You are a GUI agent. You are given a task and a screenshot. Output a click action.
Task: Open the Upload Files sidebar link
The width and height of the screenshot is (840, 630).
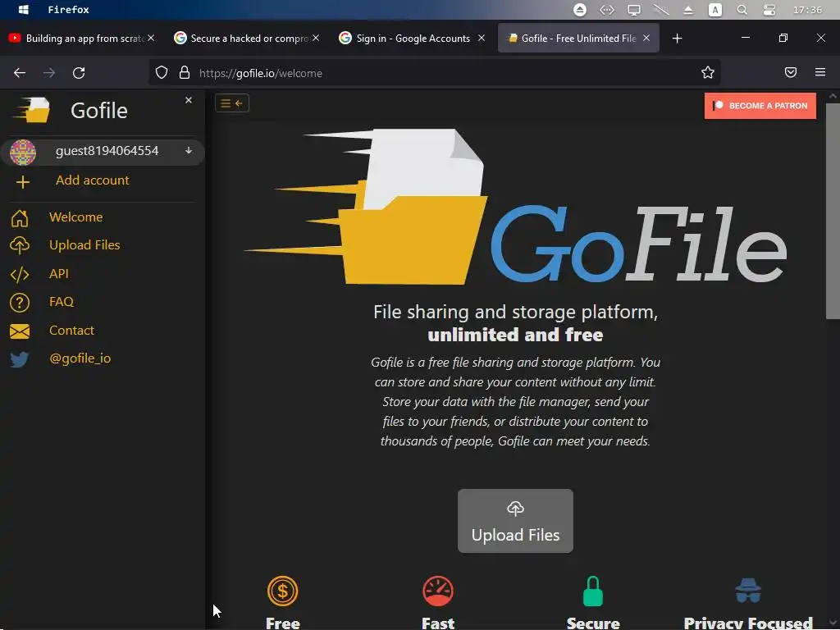click(84, 245)
